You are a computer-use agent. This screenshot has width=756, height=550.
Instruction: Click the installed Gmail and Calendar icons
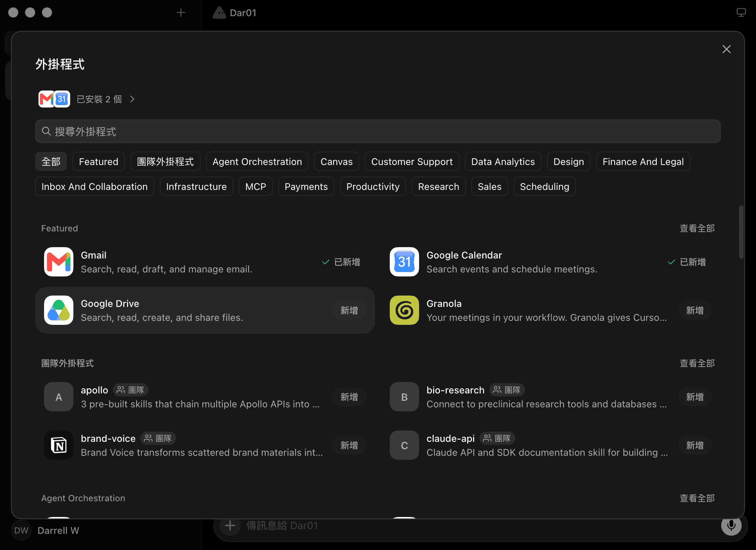click(x=54, y=99)
